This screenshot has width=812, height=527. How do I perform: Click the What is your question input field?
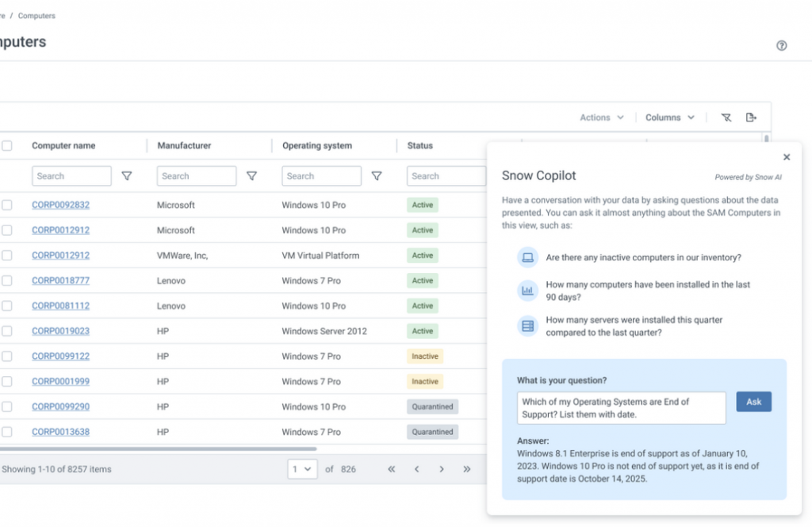(622, 407)
